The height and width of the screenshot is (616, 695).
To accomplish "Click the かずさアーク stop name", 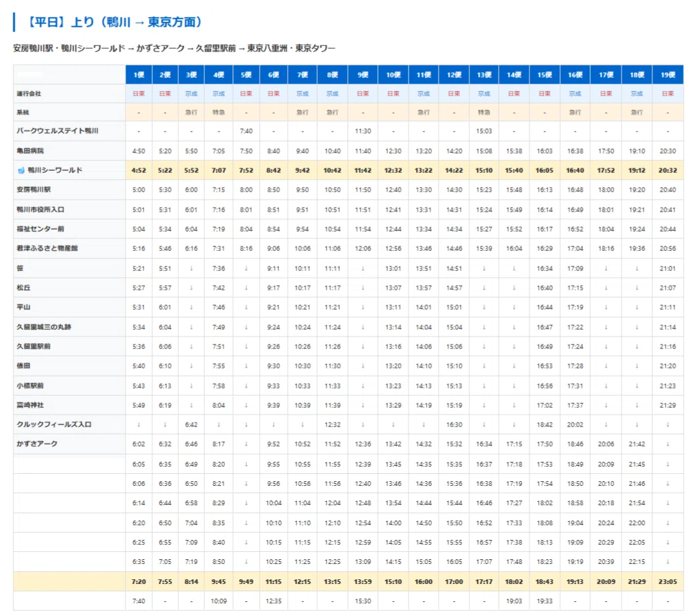I will 37,444.
